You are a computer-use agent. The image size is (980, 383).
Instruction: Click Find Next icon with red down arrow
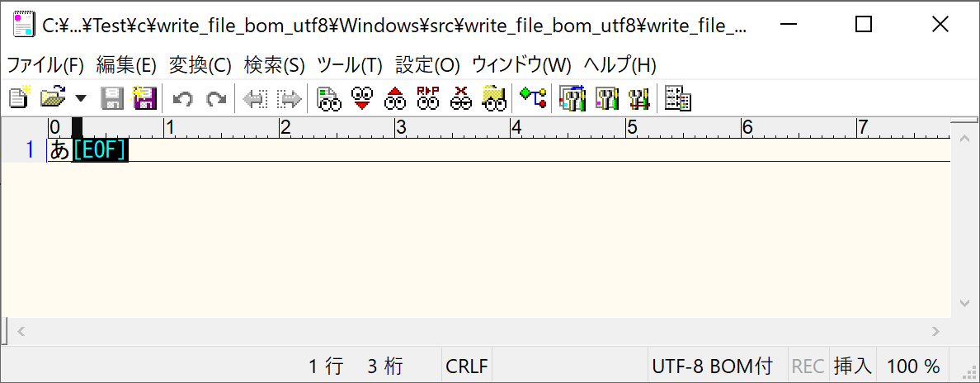(362, 98)
